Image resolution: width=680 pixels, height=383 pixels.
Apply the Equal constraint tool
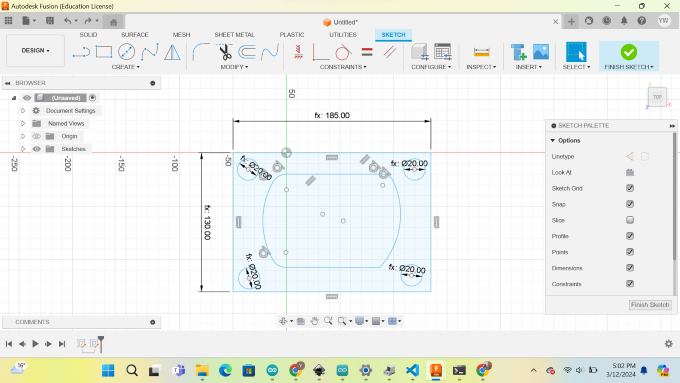click(x=367, y=52)
